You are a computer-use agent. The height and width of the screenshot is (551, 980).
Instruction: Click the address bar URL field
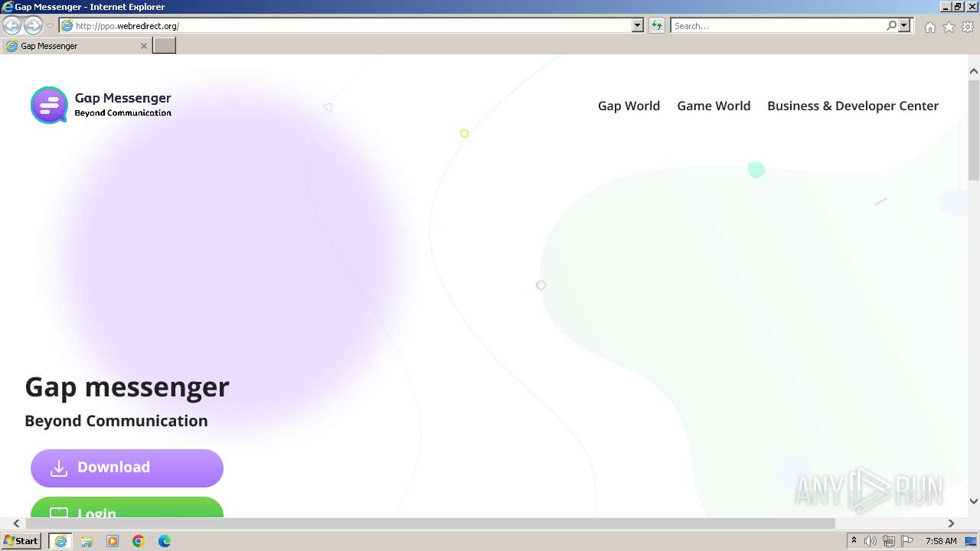[x=345, y=26]
